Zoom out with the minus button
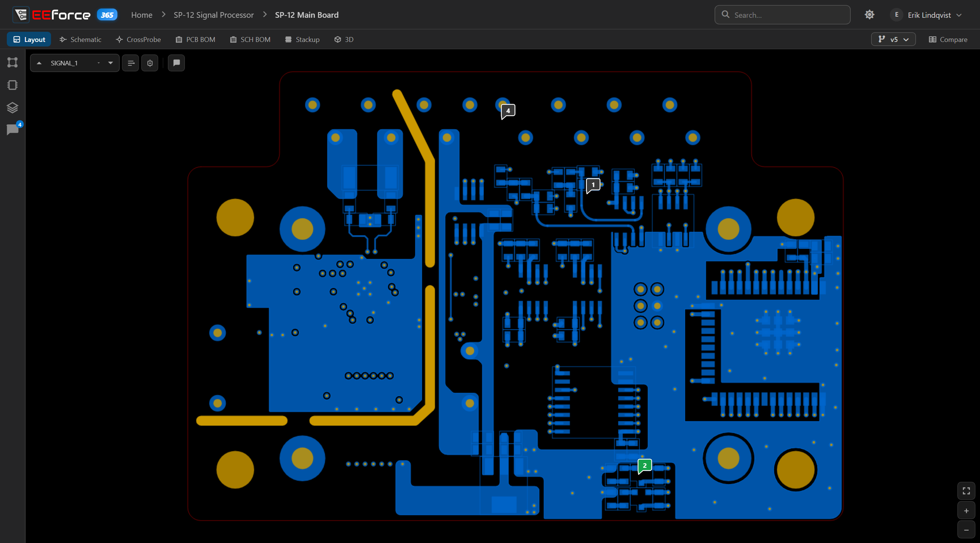The image size is (980, 543). pos(966,530)
